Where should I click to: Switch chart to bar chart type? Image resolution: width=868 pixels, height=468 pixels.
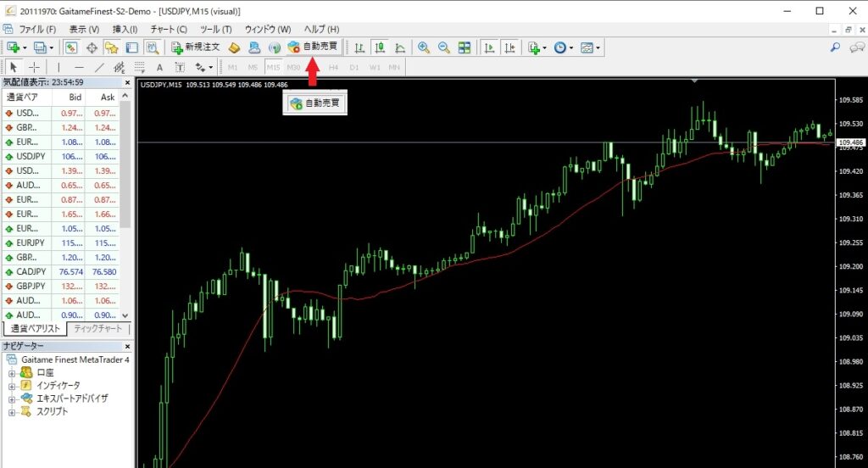[359, 48]
